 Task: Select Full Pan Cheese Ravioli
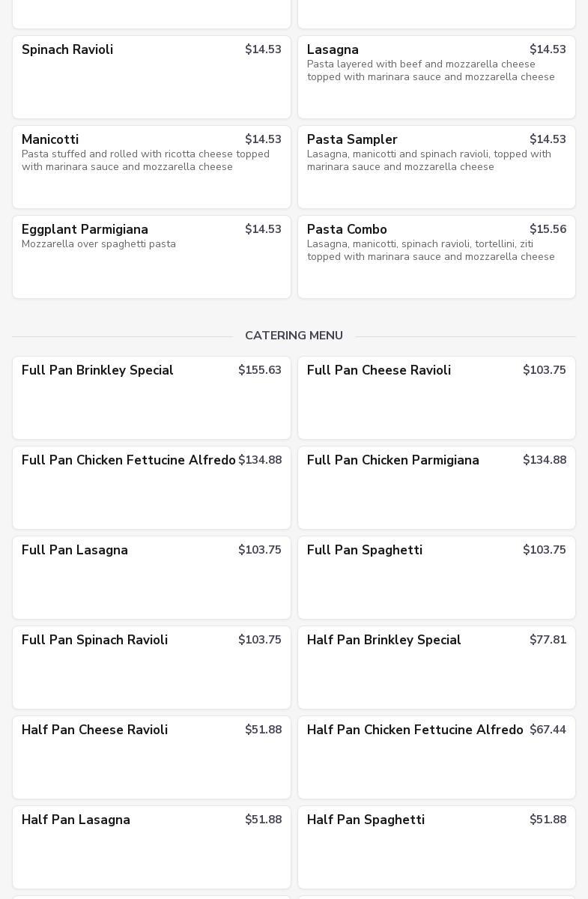click(436, 397)
